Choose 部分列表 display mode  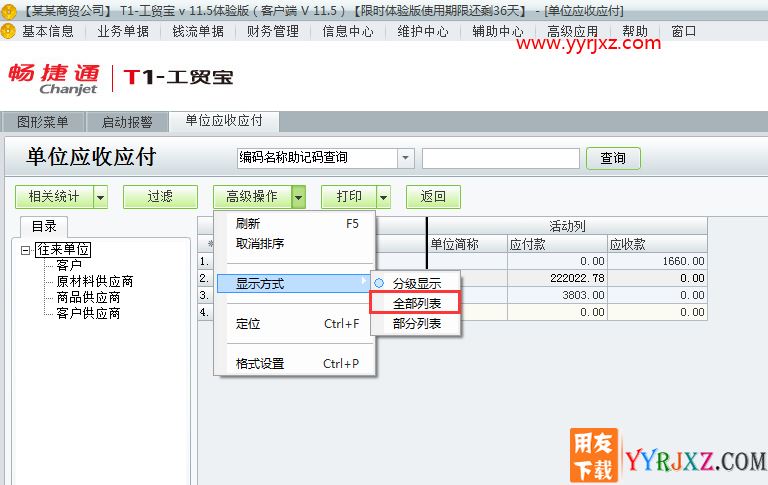(x=415, y=323)
